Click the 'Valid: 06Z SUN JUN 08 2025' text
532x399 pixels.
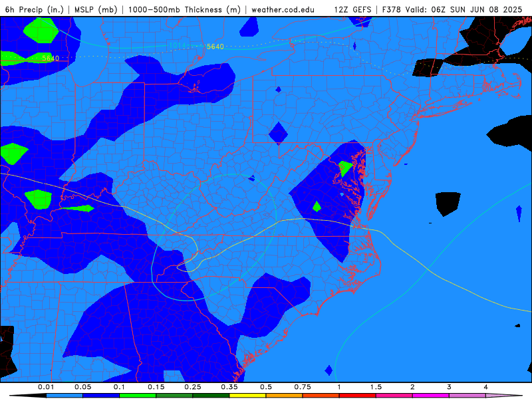[x=464, y=9]
